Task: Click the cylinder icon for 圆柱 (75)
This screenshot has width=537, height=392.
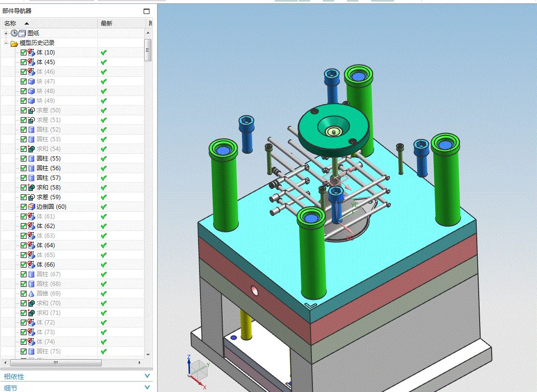Action: point(31,351)
